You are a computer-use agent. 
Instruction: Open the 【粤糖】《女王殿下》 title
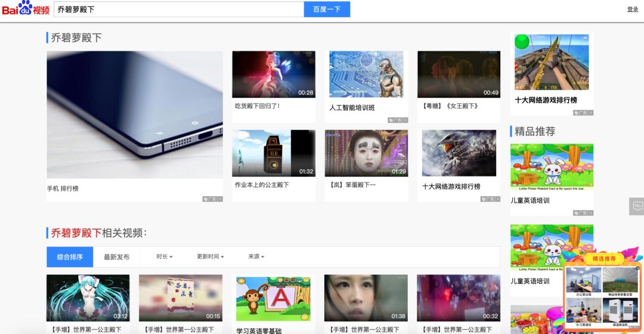(450, 106)
